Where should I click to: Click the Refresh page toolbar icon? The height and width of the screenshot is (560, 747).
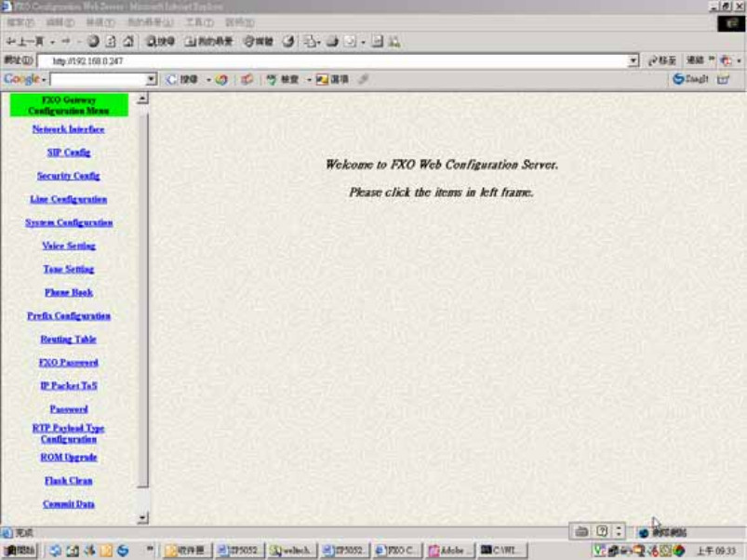[111, 42]
